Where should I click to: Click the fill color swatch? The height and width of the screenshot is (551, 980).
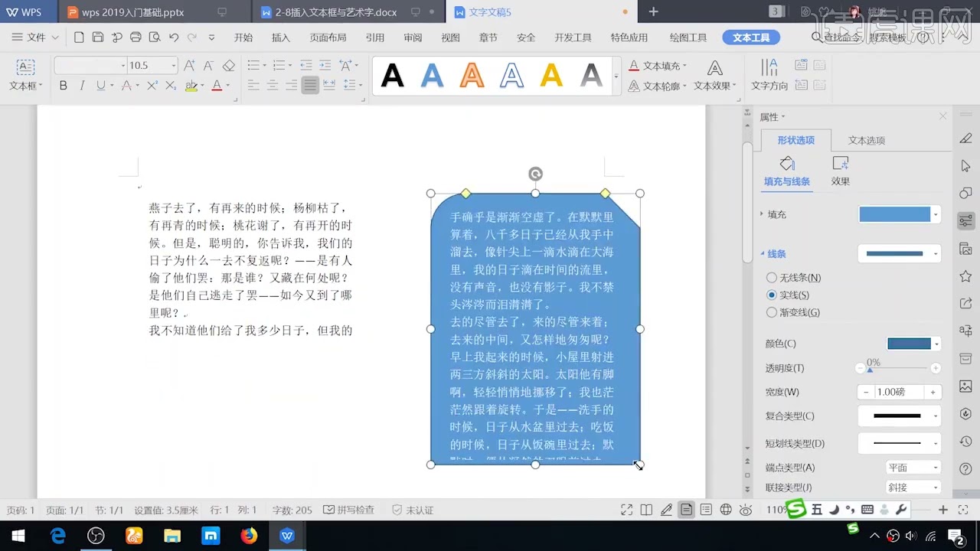coord(894,214)
